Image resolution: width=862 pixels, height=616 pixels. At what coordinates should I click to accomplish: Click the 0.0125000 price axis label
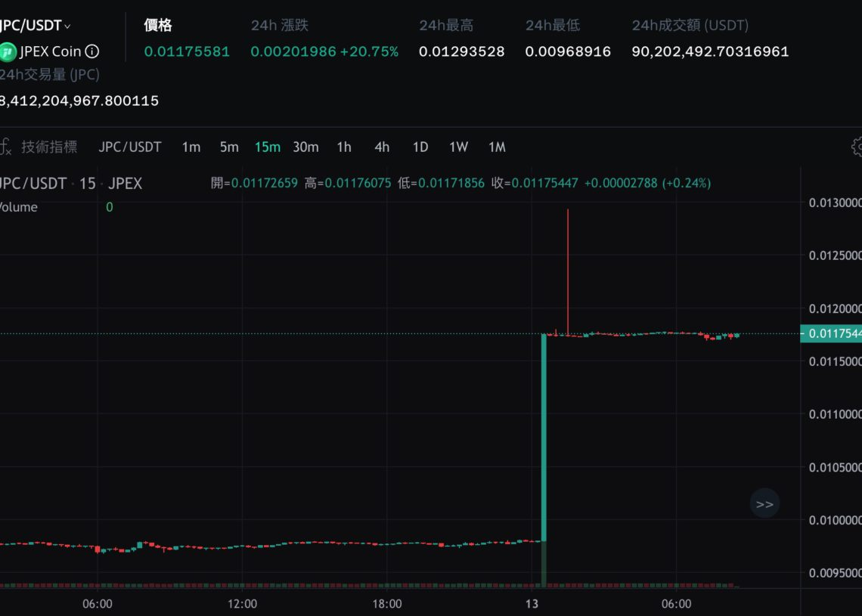(835, 255)
